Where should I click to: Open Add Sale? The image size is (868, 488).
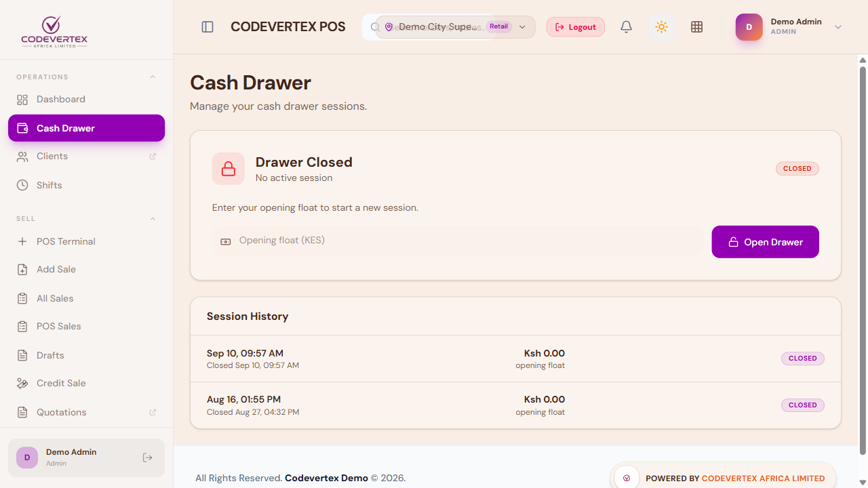(x=86, y=270)
